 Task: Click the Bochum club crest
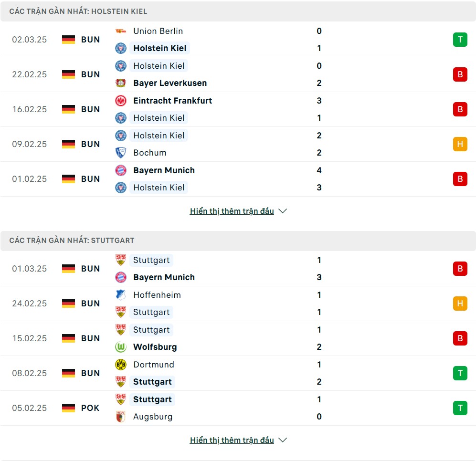121,153
